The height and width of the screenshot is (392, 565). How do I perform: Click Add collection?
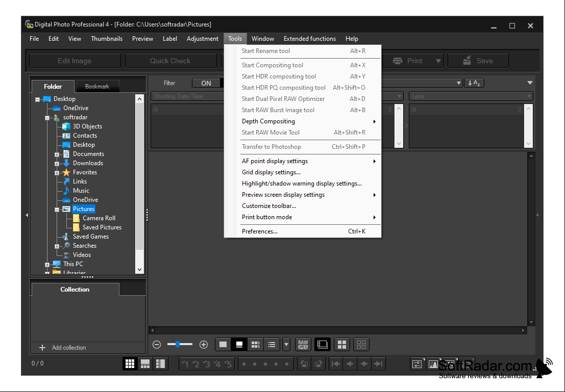63,347
